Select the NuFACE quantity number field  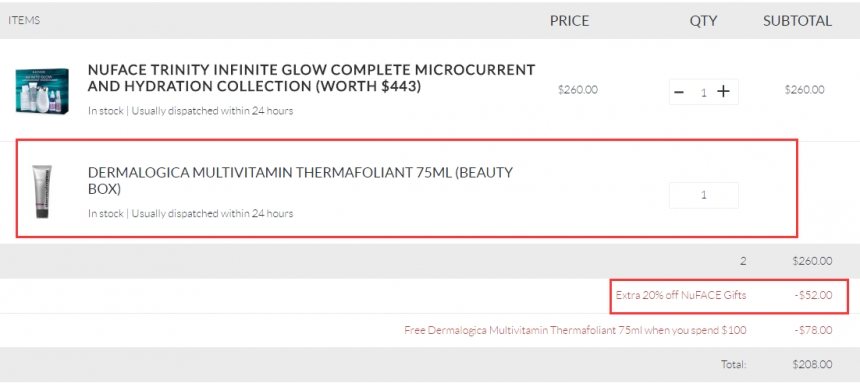704,92
